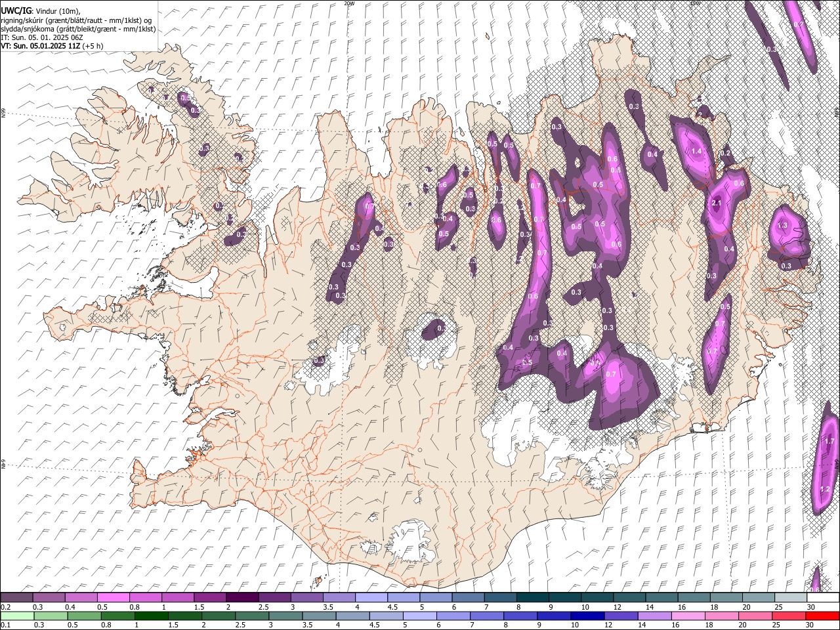Screen dimensions: 840x630
Task: Choose the dark teal 8 snow scale swatch
Action: (x=532, y=597)
